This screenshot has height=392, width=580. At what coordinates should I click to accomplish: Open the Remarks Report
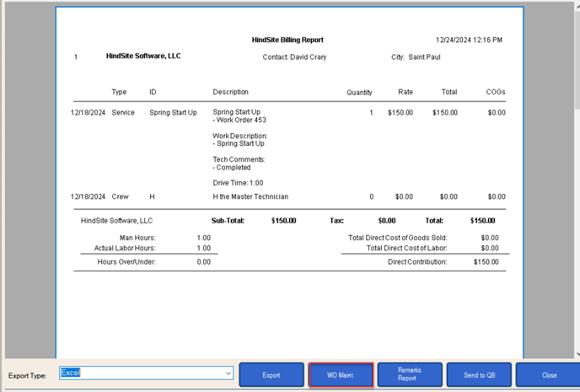click(410, 374)
